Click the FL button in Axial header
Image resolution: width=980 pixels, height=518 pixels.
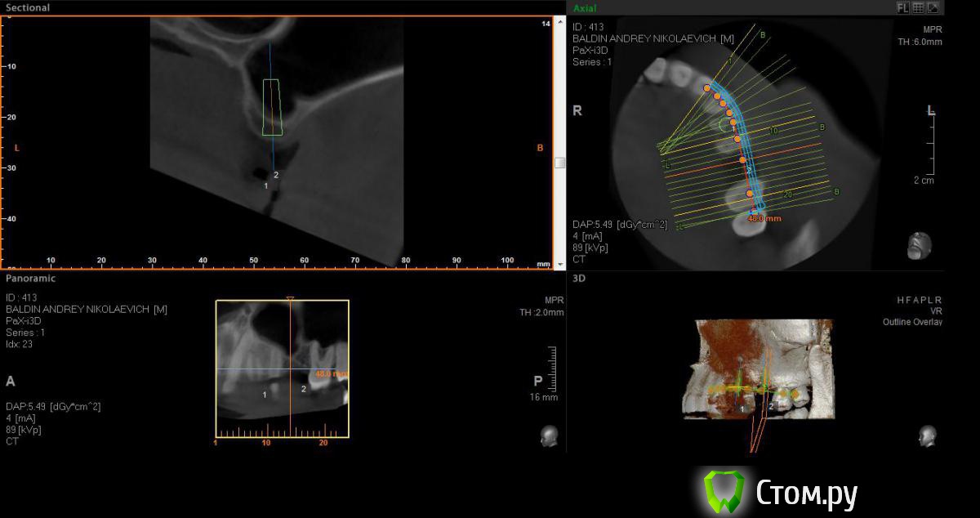click(x=902, y=7)
